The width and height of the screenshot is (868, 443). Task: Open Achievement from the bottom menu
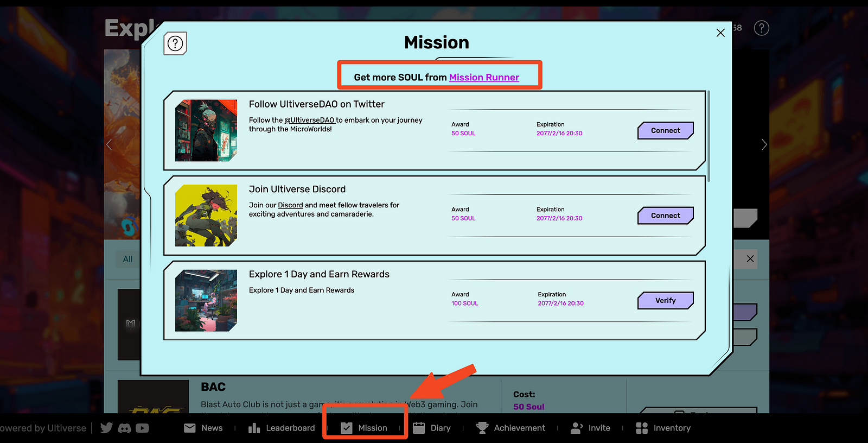tap(510, 428)
